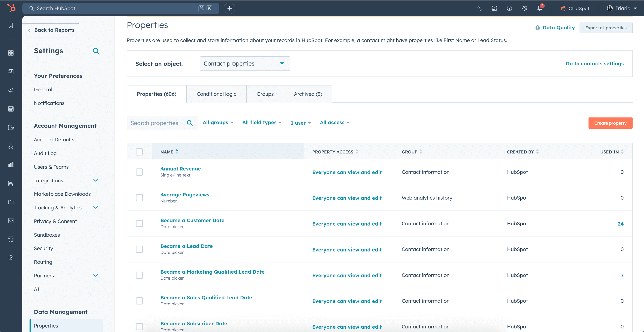The height and width of the screenshot is (332, 644).
Task: Open Marketing megaphone icon in left rail
Action: 11,90
